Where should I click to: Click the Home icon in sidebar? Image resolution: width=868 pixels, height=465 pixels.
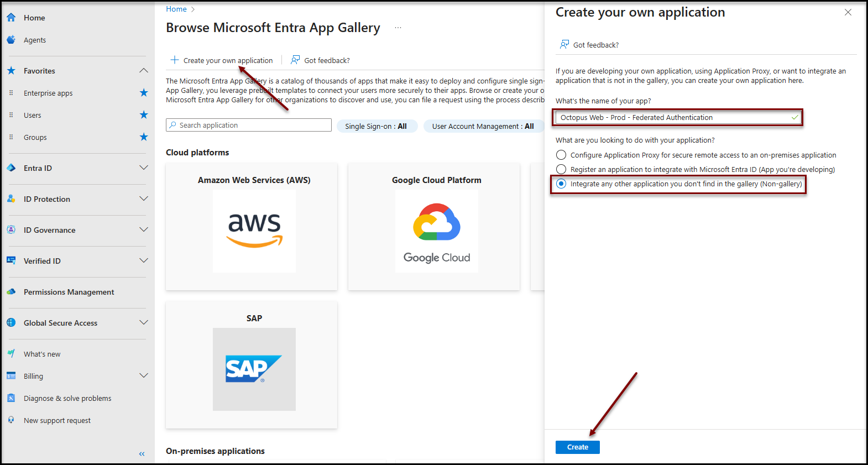[x=11, y=18]
